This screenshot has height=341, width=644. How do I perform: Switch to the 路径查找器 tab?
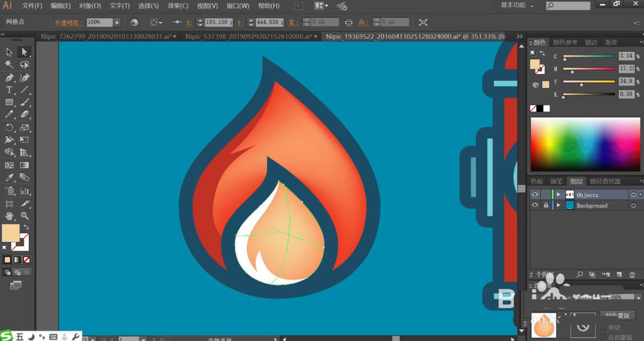tap(605, 181)
